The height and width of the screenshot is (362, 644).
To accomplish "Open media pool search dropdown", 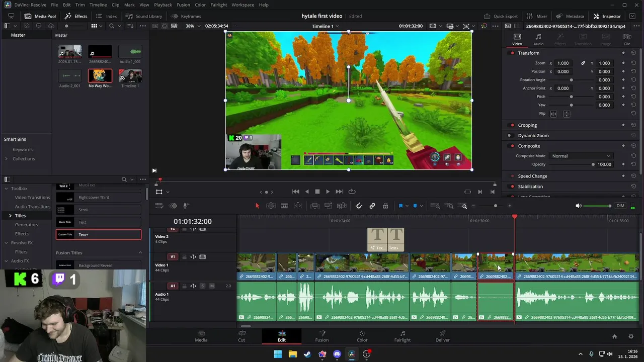I will [x=119, y=26].
